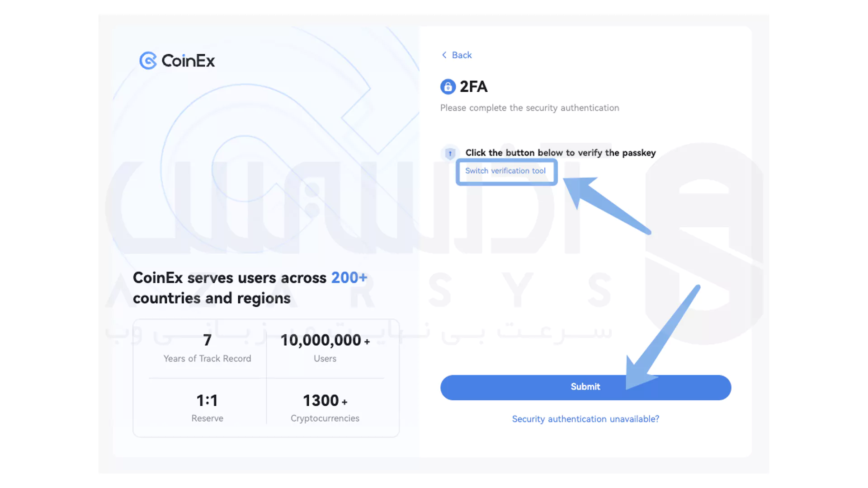Click the 2FA heading text
The height and width of the screenshot is (488, 868).
(x=473, y=86)
